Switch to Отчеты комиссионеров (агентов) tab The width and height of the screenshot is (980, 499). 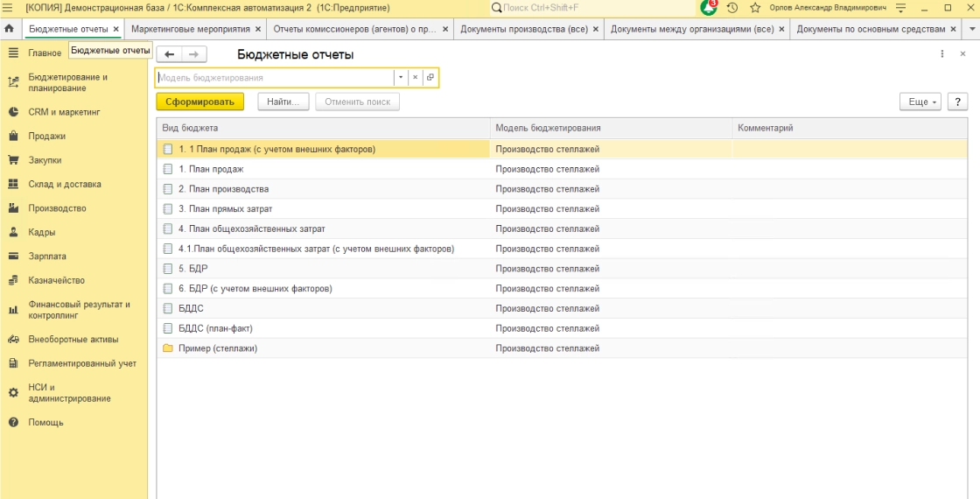[x=355, y=29]
